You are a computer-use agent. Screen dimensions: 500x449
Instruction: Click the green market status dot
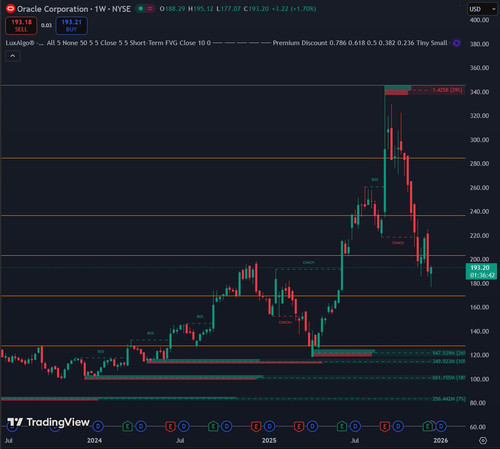click(x=141, y=9)
